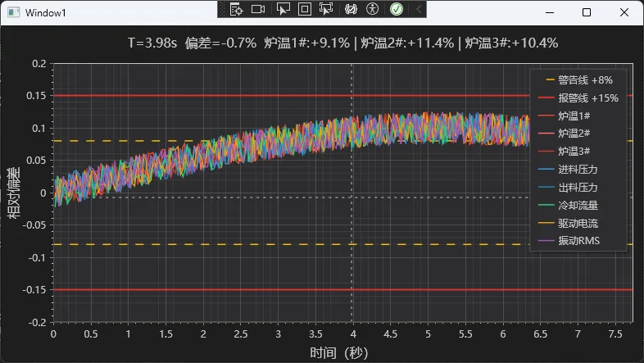This screenshot has width=644, height=363.
Task: Click 报警线 +15% legend entry
Action: (583, 98)
